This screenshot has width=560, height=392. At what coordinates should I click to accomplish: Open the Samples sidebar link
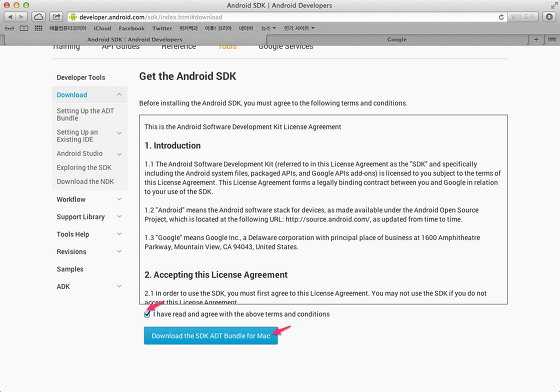click(70, 269)
